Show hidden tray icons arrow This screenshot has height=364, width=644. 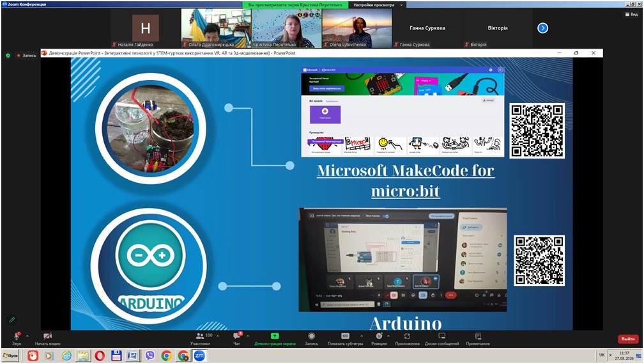[x=610, y=355]
